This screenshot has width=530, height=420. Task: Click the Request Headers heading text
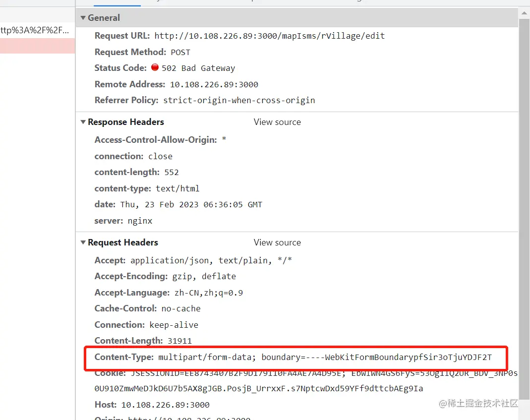pyautogui.click(x=122, y=242)
